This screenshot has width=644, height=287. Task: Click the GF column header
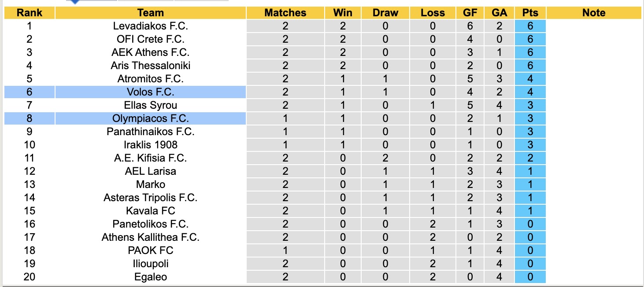coord(470,13)
